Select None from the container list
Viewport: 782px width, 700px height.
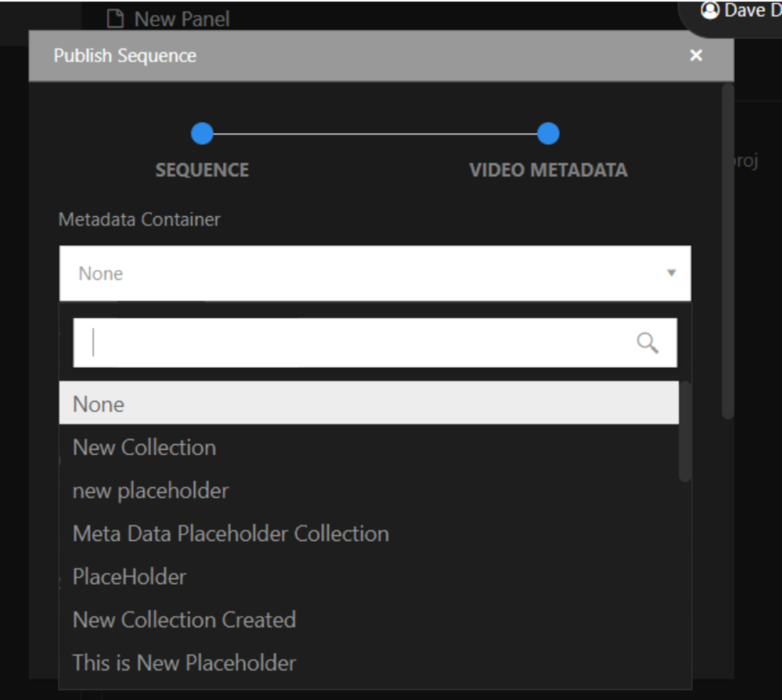(369, 403)
